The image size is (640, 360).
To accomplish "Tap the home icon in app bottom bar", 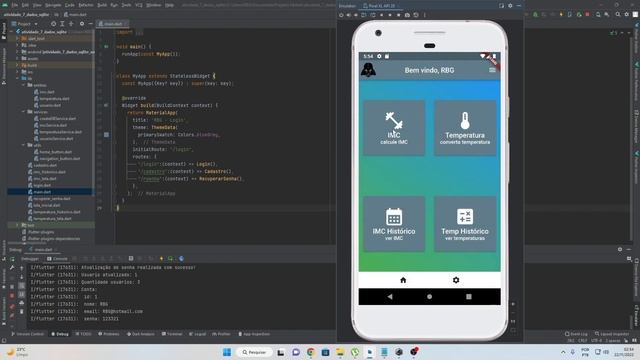I will [403, 280].
